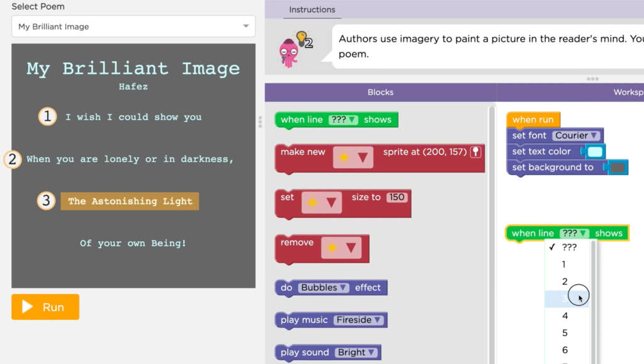This screenshot has height=364, width=644.
Task: Expand the Bubbles effect dropdown
Action: [323, 288]
